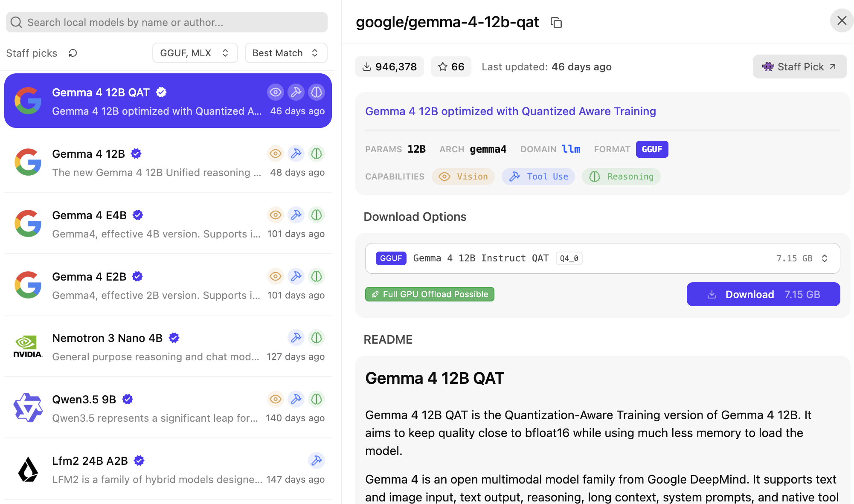
Task: Click the Download 7.15 GB button
Action: (x=763, y=294)
